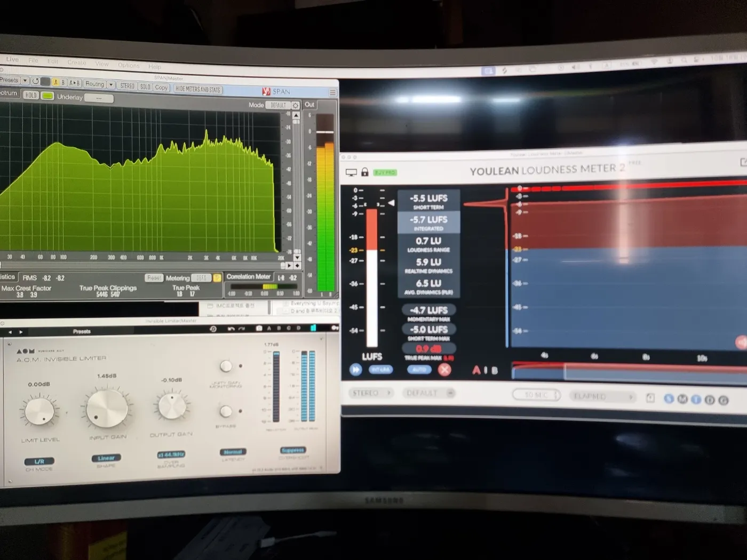The height and width of the screenshot is (560, 747).
Task: Open the SPAN Presets dropdown arrow
Action: click(25, 81)
